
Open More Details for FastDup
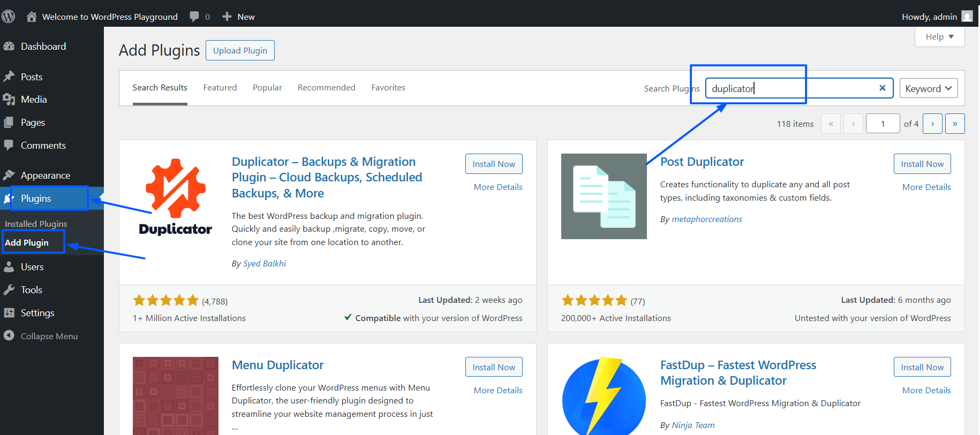pos(926,390)
